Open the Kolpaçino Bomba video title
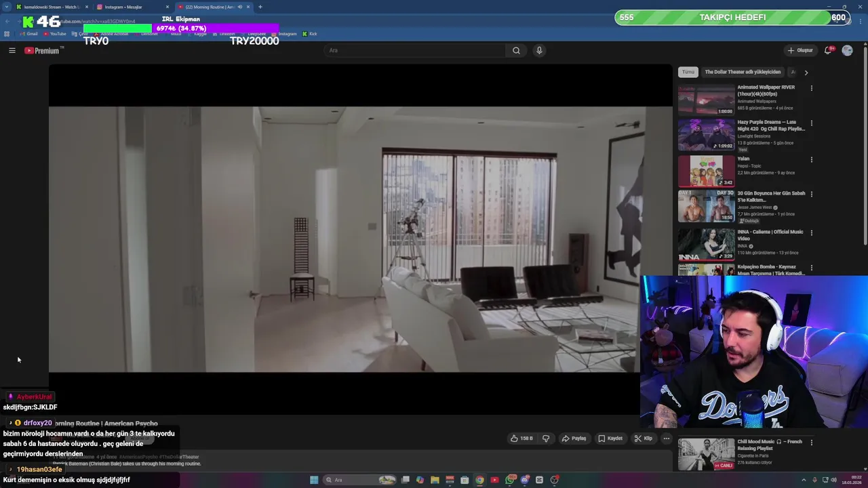 (x=771, y=270)
